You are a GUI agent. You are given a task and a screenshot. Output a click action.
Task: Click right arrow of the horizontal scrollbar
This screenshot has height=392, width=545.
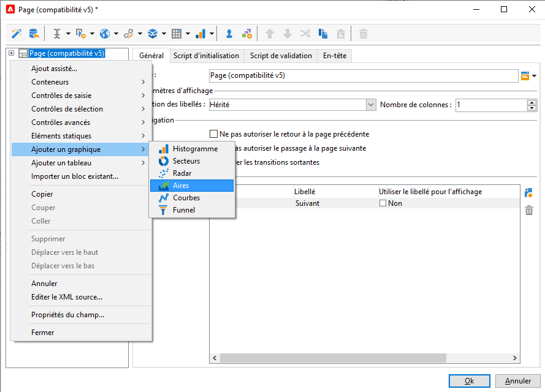click(x=515, y=358)
